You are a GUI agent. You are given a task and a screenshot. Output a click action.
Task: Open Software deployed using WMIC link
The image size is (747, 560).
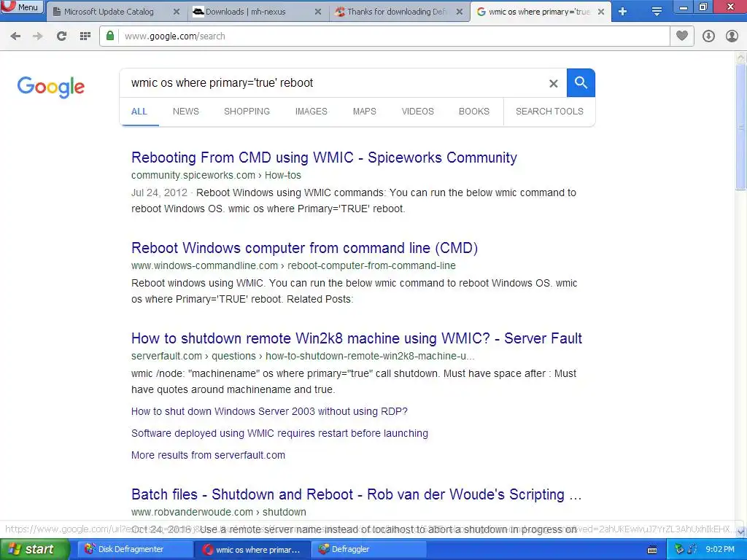pos(279,433)
